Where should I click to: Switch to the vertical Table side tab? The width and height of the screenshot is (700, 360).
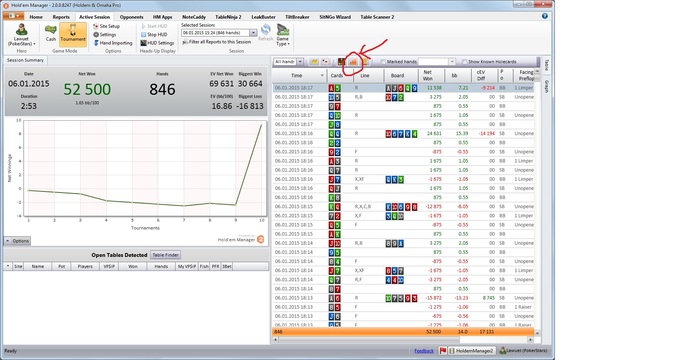(546, 66)
